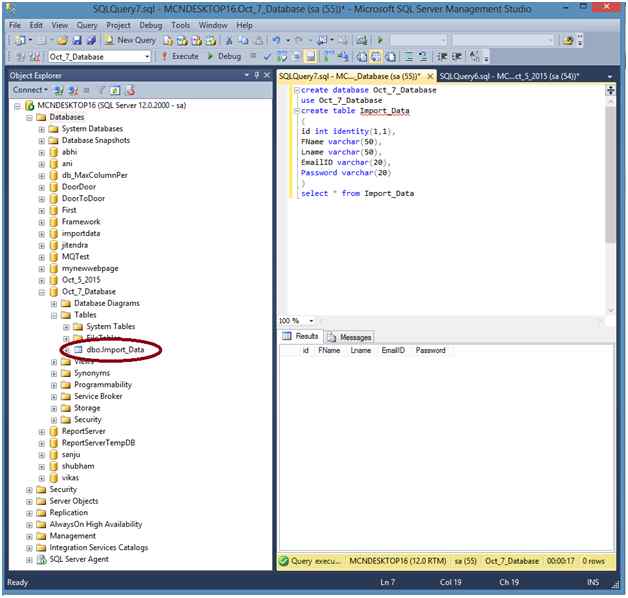The width and height of the screenshot is (628, 598).
Task: Switch to the SQLQuery6.sql tab
Action: [510, 75]
